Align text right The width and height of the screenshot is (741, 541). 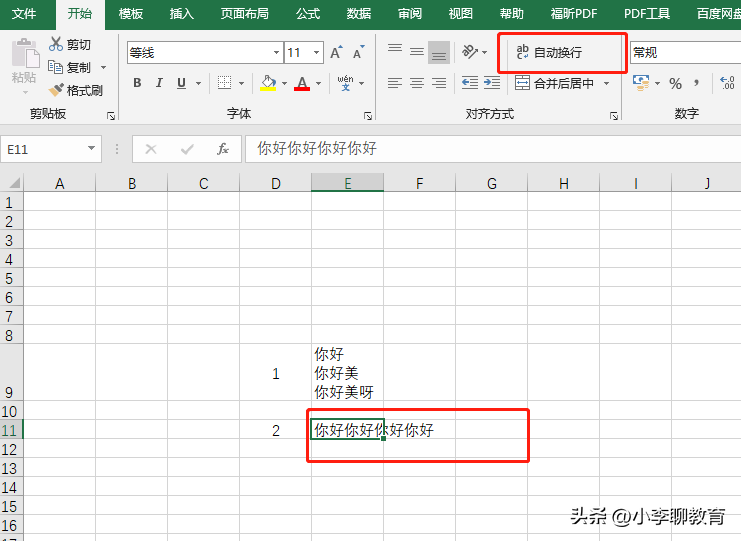[x=439, y=83]
